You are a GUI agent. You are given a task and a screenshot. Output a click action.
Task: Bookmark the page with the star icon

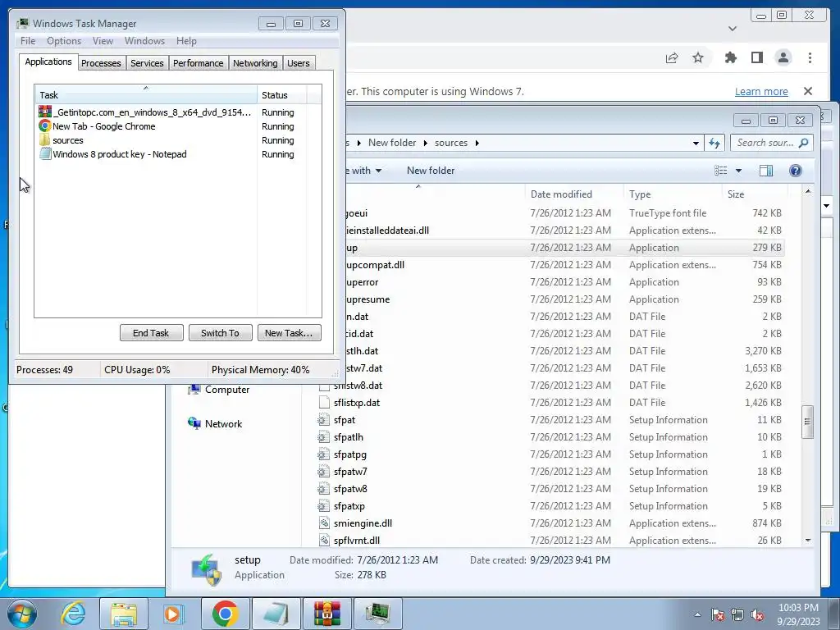point(697,57)
